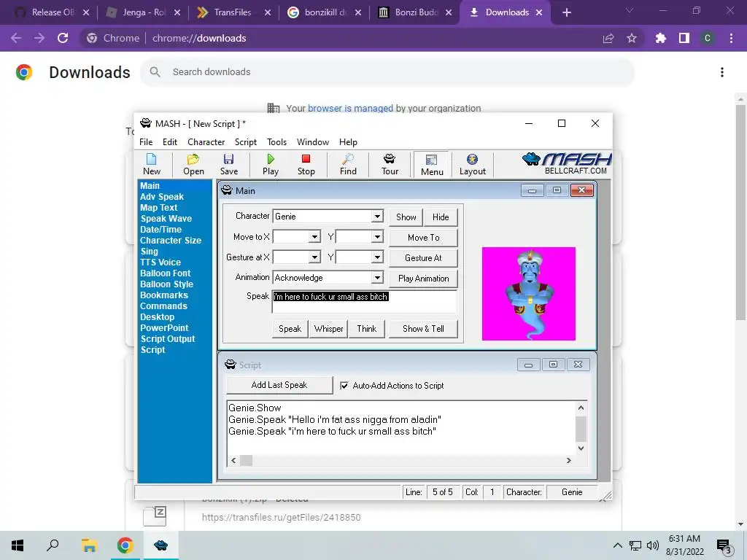The image size is (747, 560).
Task: Click the script vertical scrollbar down arrow
Action: [581, 448]
